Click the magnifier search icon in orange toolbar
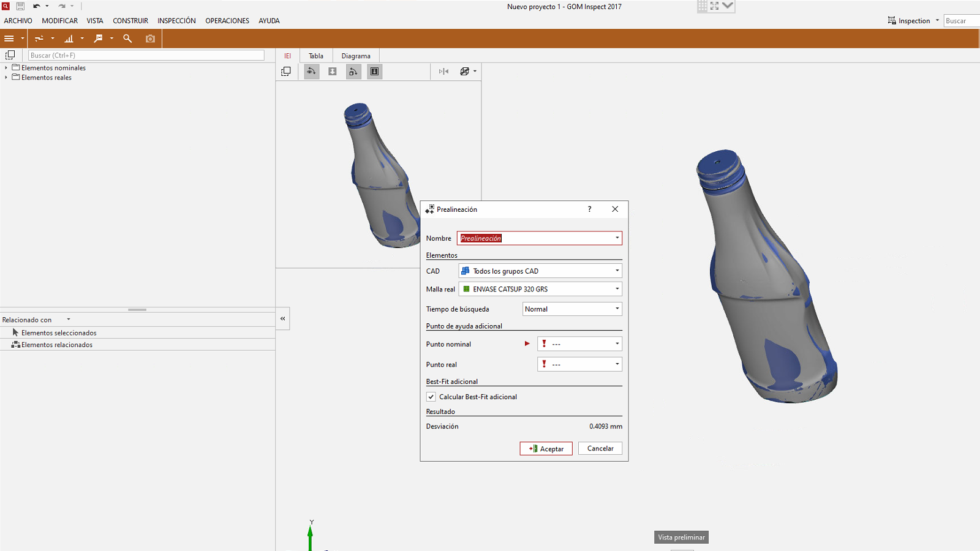This screenshot has width=980, height=551. click(127, 39)
